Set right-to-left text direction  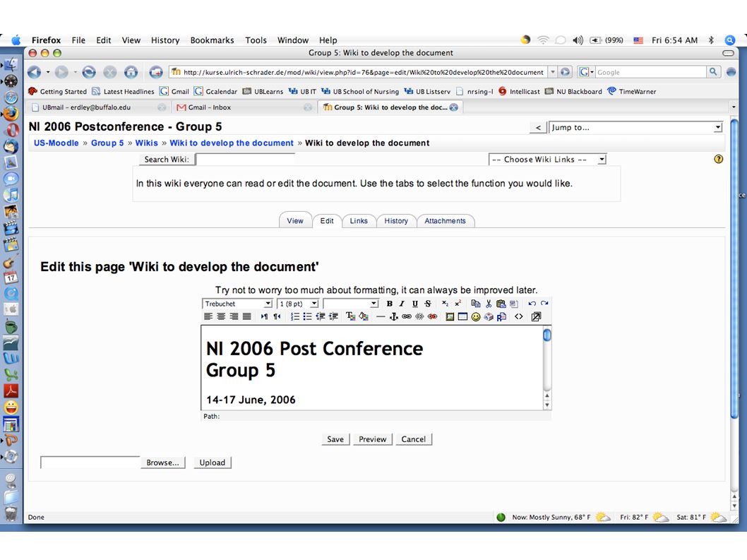pyautogui.click(x=277, y=316)
